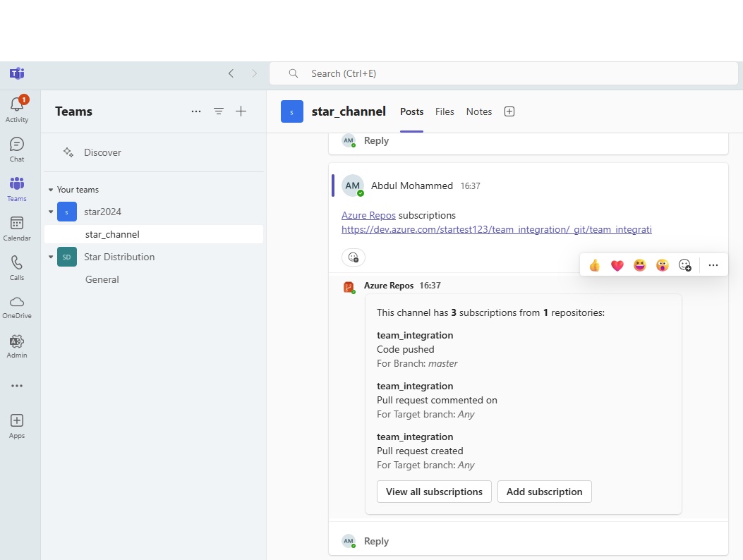743x560 pixels.
Task: Open the Activity notifications bell
Action: tap(17, 109)
